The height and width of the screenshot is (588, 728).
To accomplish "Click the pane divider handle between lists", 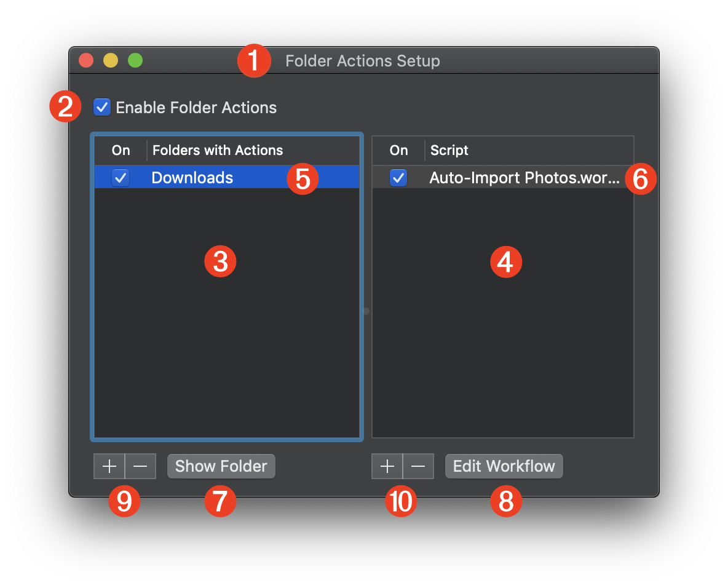I will (x=365, y=311).
